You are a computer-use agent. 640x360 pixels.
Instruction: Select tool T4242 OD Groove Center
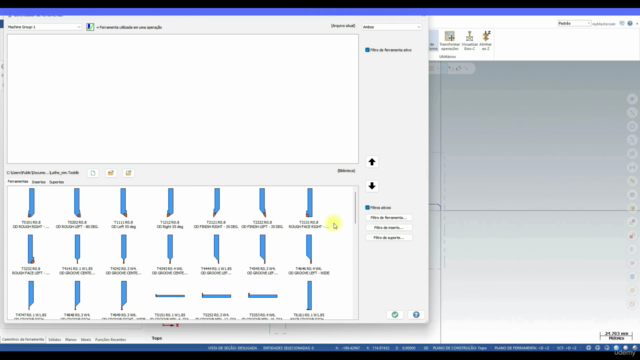coord(124,254)
